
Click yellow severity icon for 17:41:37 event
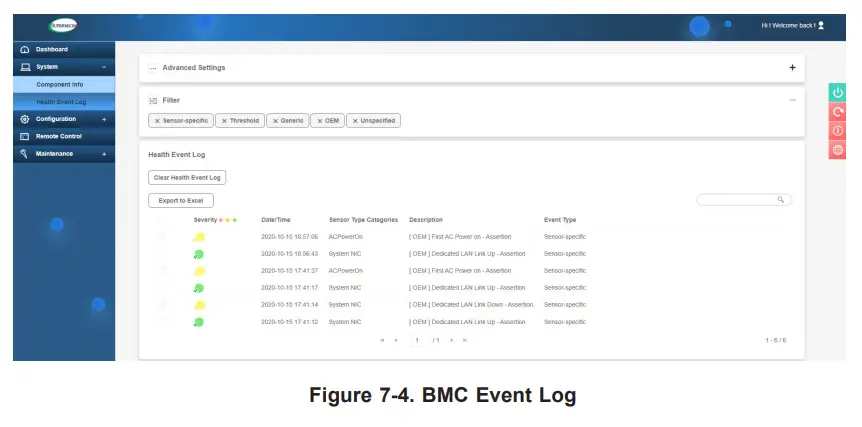[199, 271]
